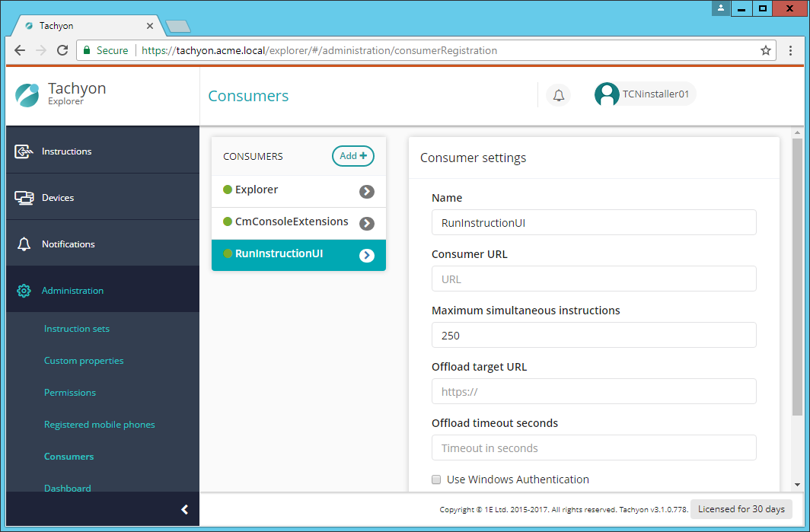Click the Offload target URL field
This screenshot has height=532, width=810.
pos(594,391)
